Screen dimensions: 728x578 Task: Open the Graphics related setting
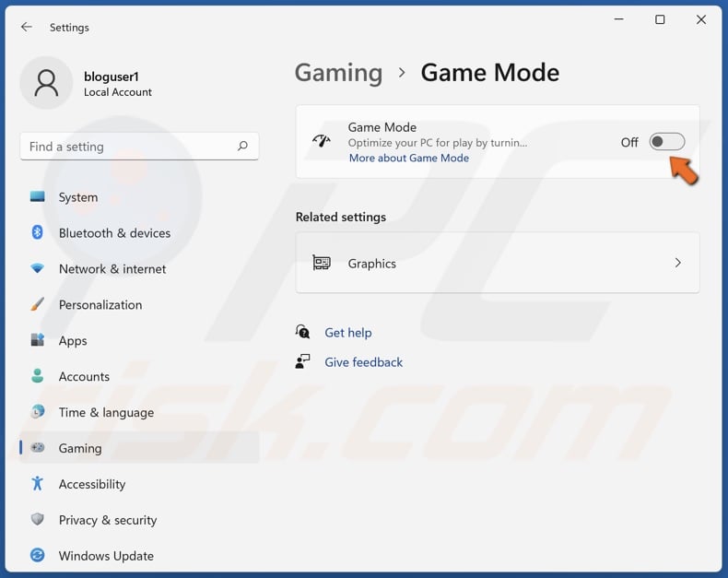click(x=498, y=263)
